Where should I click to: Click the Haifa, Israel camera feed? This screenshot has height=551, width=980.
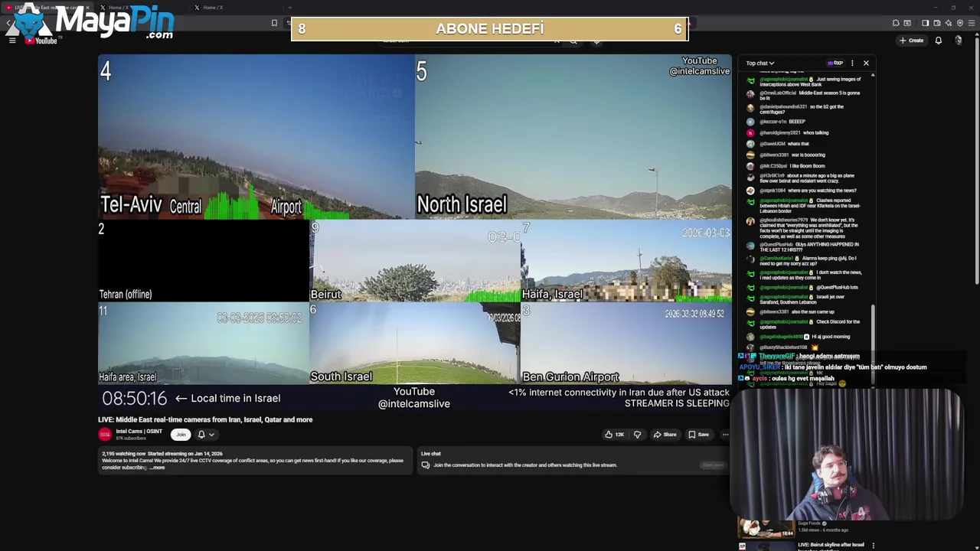(626, 262)
